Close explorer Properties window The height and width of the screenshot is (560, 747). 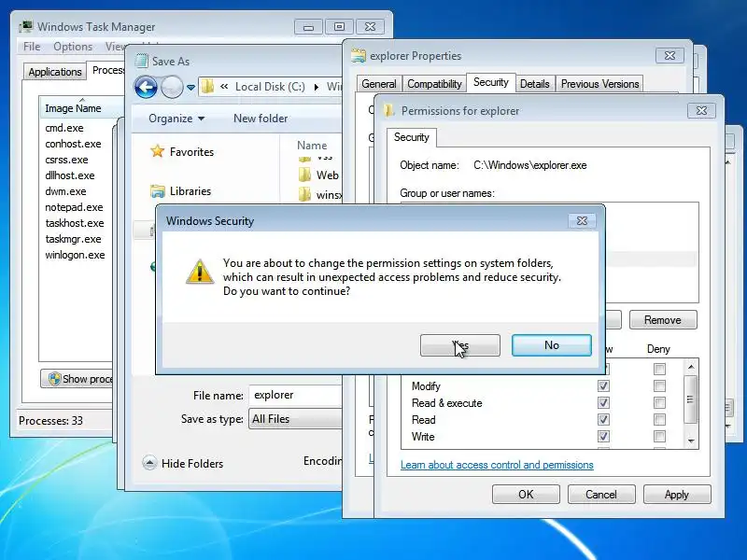tap(669, 56)
